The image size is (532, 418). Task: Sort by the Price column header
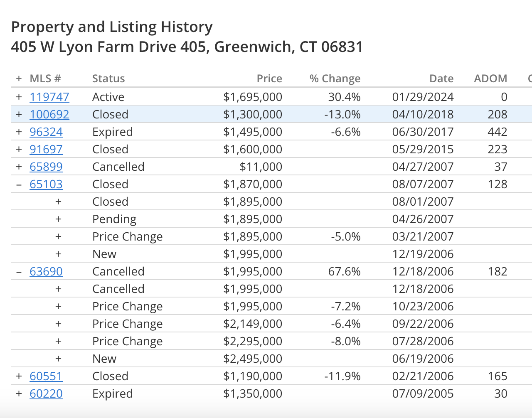coord(269,79)
